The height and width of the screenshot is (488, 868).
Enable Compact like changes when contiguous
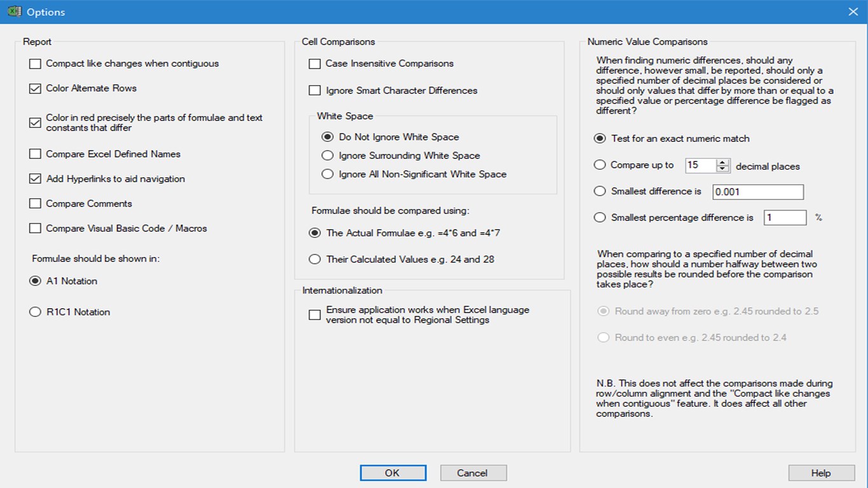(x=36, y=64)
